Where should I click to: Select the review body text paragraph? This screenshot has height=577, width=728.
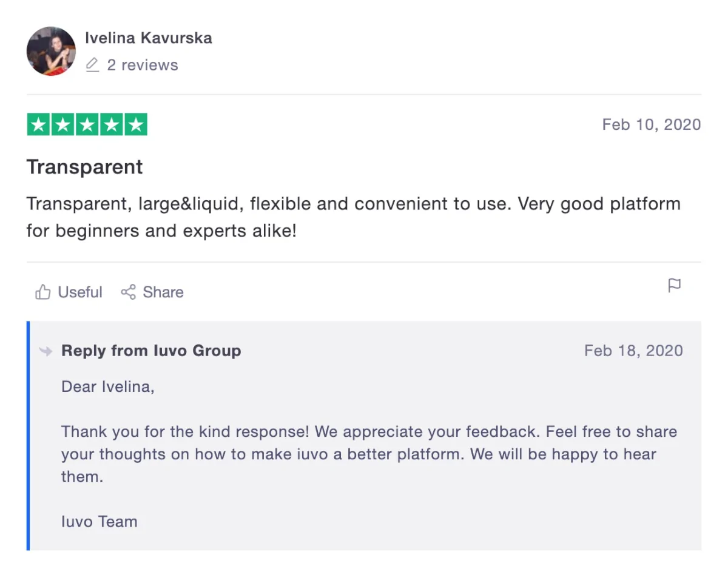click(354, 217)
